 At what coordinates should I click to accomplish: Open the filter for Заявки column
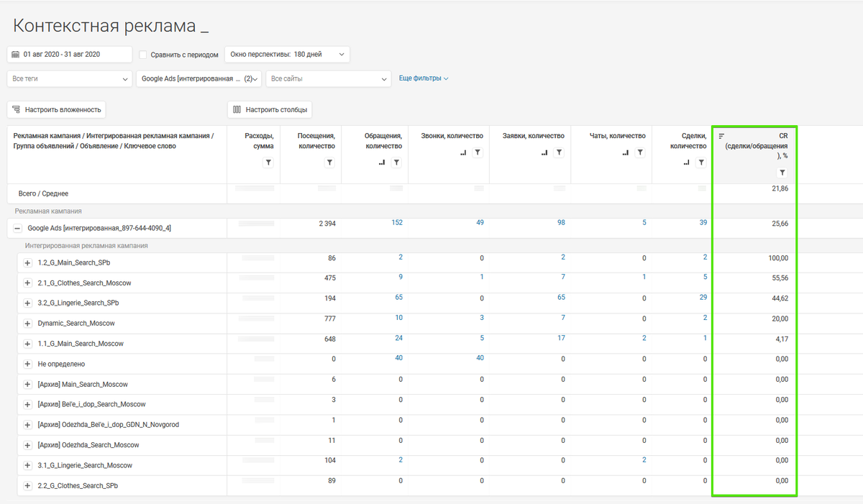(559, 152)
